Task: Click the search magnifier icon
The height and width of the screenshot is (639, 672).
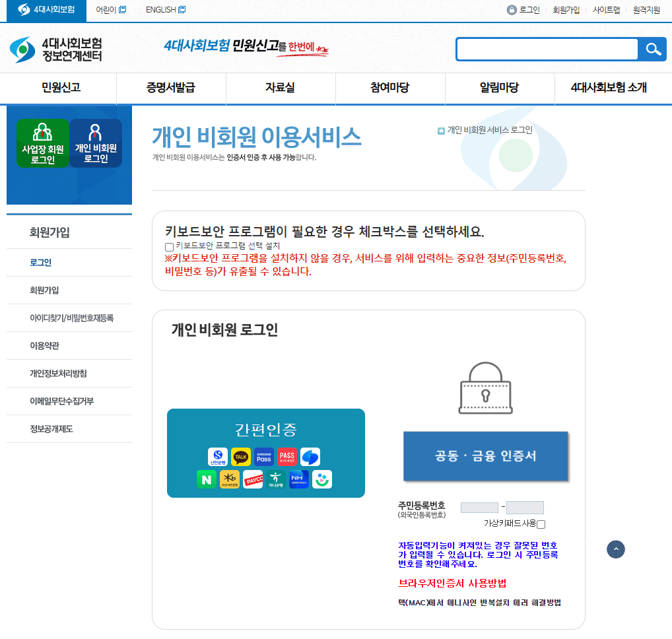Action: 653,49
